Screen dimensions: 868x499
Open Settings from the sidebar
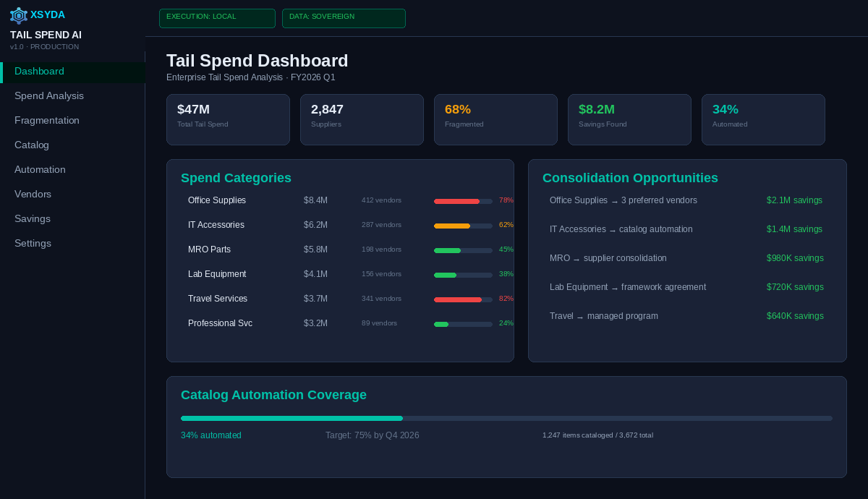click(33, 243)
